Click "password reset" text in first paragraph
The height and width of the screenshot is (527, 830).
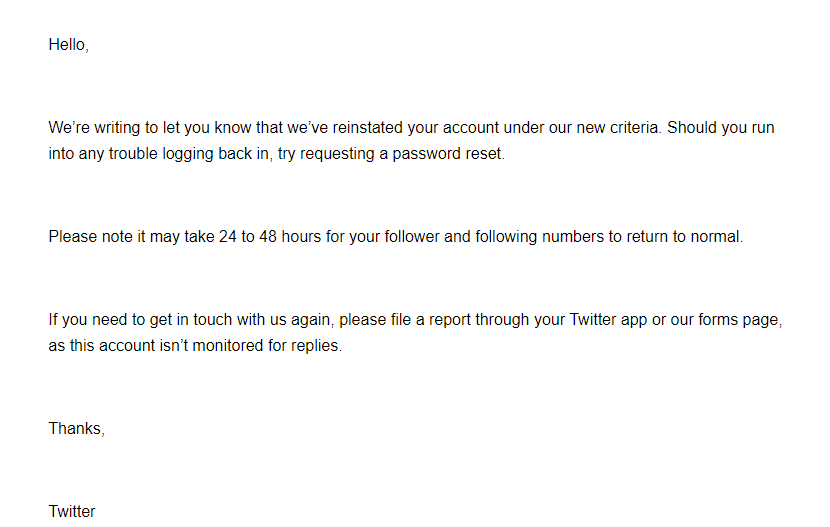pyautogui.click(x=448, y=154)
